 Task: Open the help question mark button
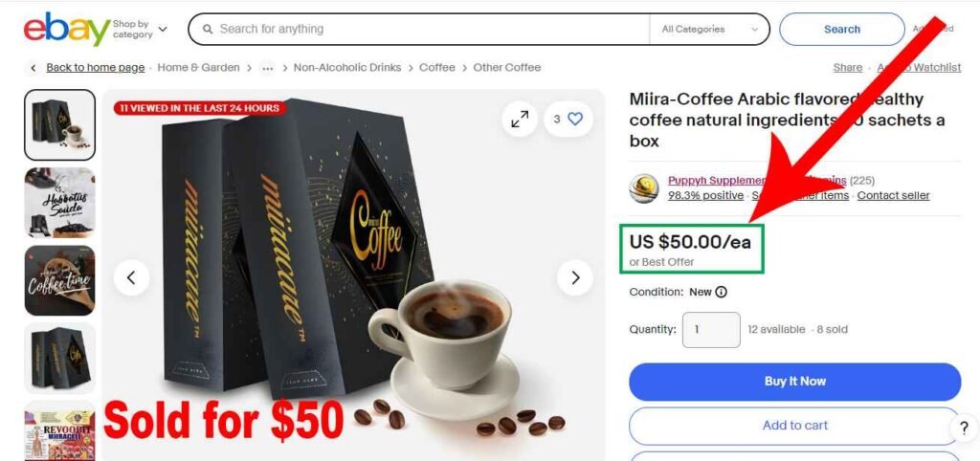point(964,428)
